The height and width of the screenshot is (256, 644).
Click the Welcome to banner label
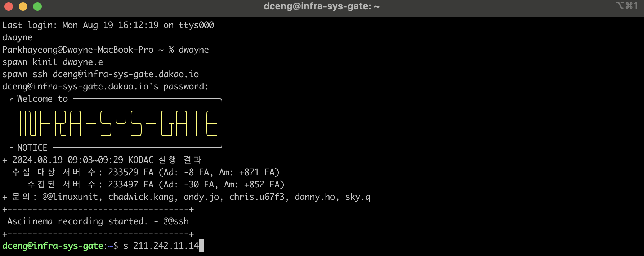tap(43, 99)
